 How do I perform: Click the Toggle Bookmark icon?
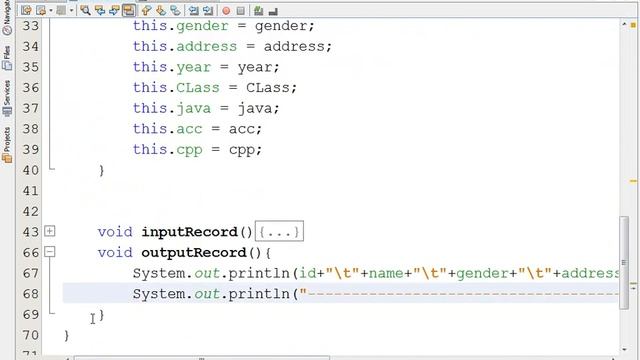click(176, 10)
